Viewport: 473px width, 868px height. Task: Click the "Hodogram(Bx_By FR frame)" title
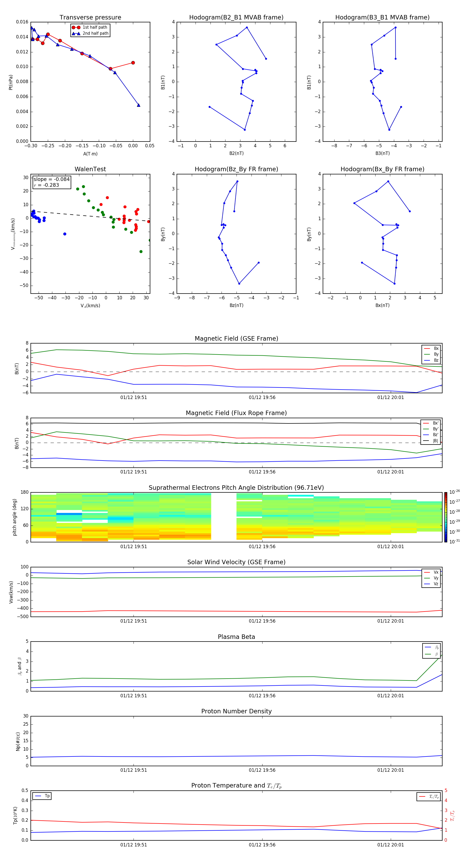tap(382, 169)
